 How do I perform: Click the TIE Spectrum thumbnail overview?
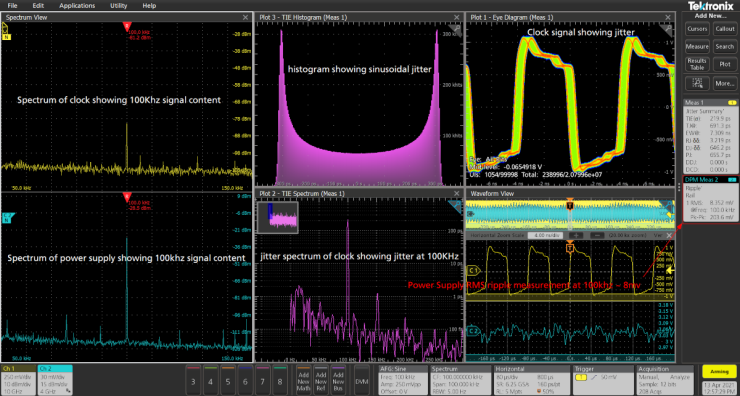(278, 218)
